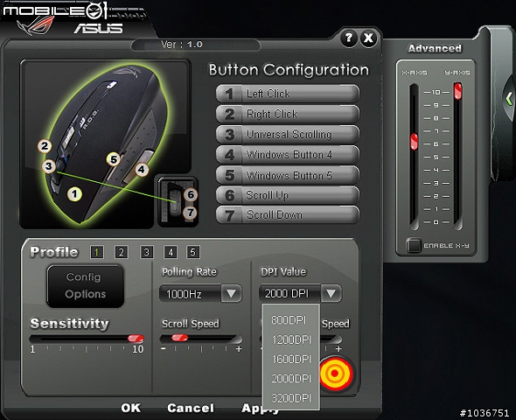Viewport: 516px width, 420px height.
Task: Switch to Profile 4
Action: click(x=171, y=253)
